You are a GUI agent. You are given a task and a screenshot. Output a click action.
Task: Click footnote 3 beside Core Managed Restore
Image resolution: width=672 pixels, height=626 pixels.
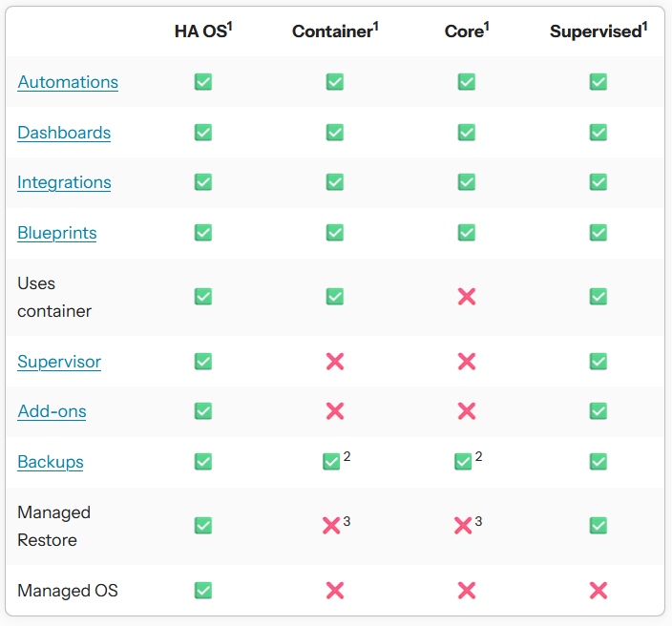pyautogui.click(x=479, y=521)
